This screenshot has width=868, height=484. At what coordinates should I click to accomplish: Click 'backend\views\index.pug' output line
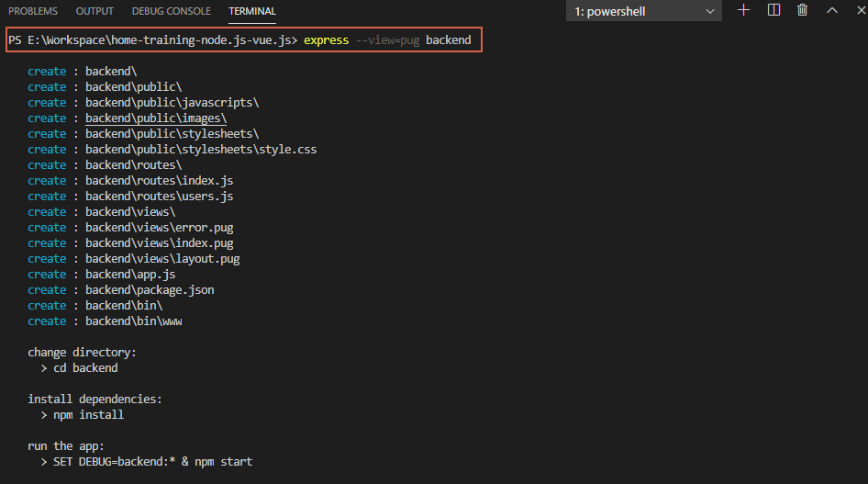(x=160, y=243)
